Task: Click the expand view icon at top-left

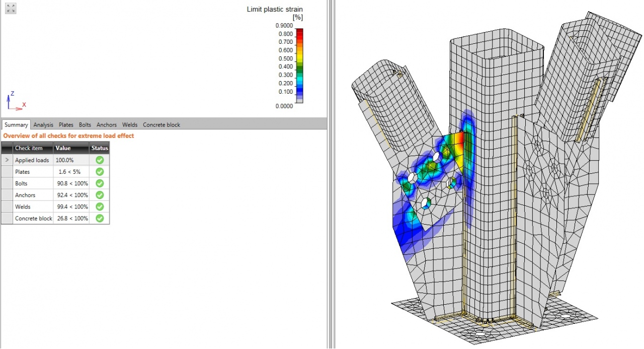Action: coord(11,9)
